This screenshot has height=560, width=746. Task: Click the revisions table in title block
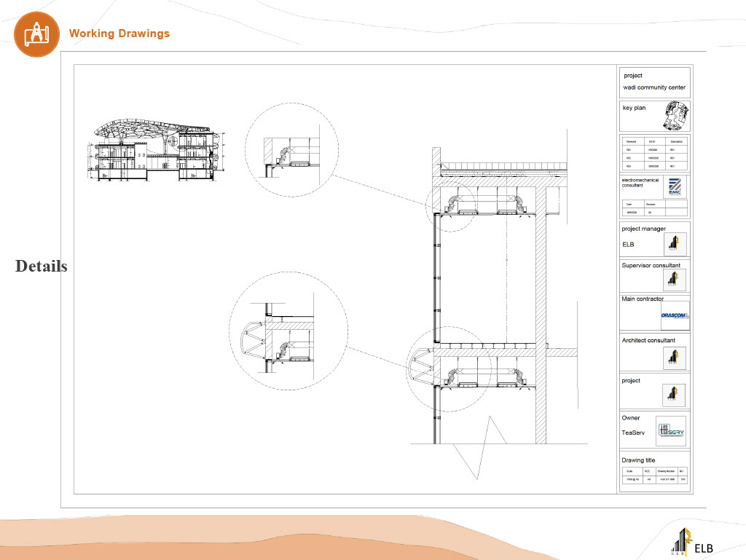point(653,151)
